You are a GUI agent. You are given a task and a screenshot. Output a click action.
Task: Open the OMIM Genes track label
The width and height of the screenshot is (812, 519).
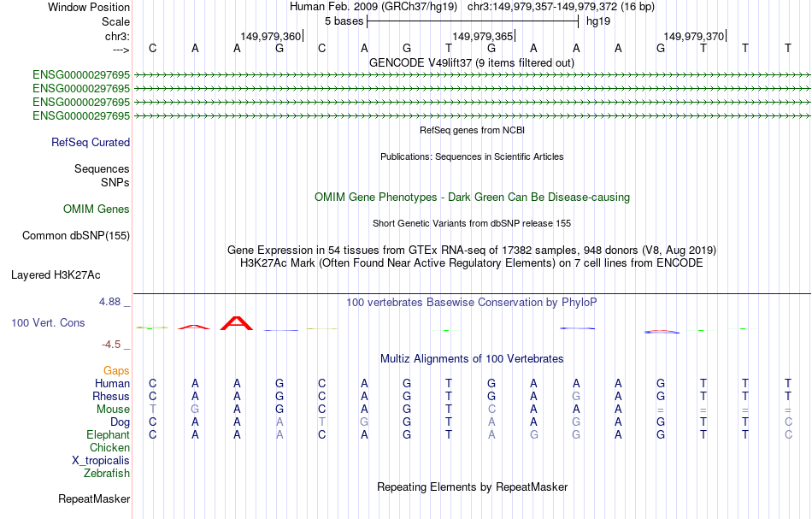pos(97,209)
